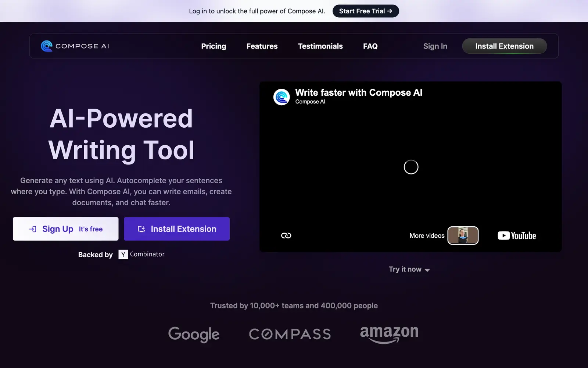Click the AI-Powered Writing Tool heading
Screen dimensions: 588x368
[x=121, y=134]
